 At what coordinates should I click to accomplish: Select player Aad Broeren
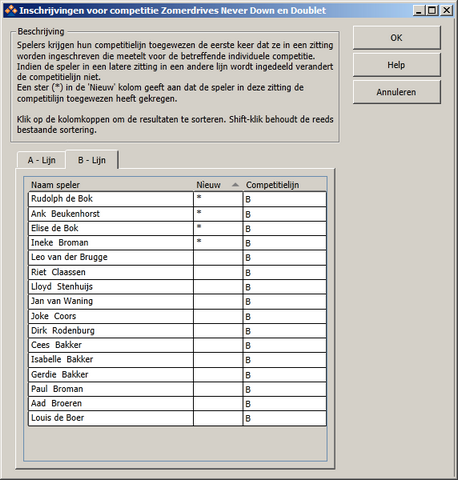coord(111,403)
